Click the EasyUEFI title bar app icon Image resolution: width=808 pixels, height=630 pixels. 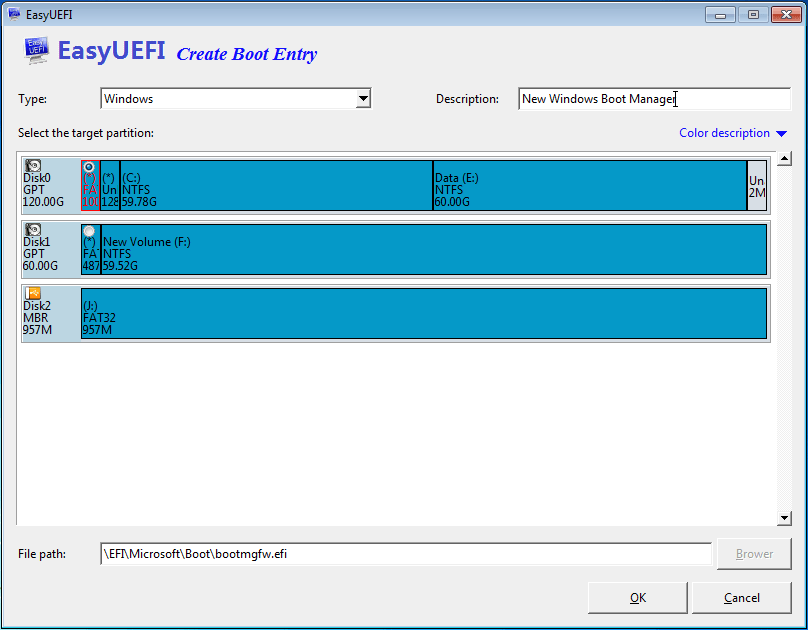pyautogui.click(x=14, y=14)
